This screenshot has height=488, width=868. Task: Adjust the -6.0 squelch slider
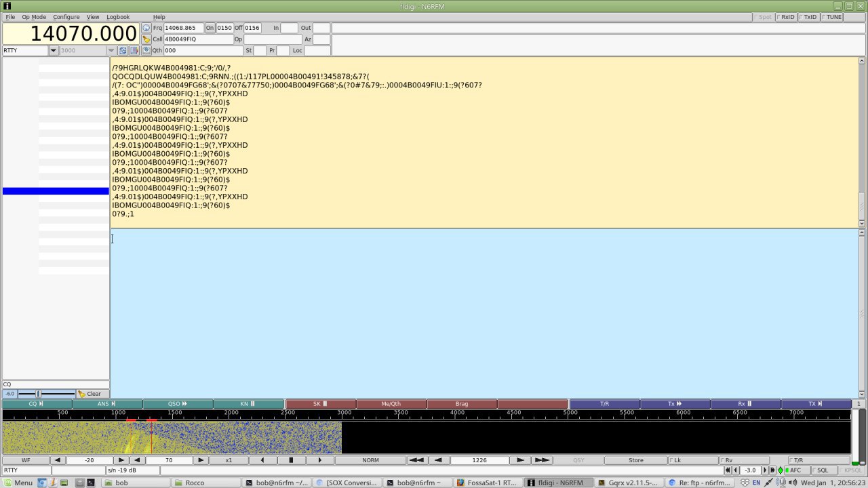coord(39,394)
